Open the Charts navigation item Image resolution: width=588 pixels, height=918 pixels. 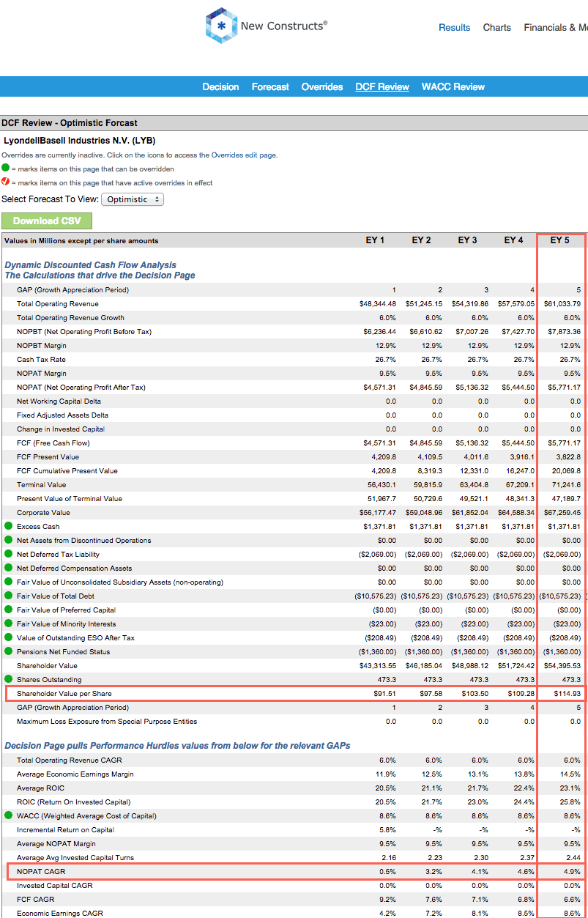496,28
